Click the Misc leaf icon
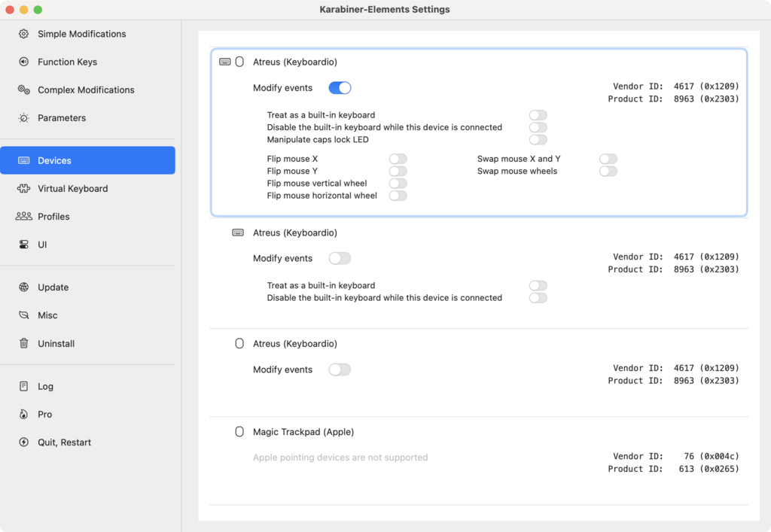 pos(23,315)
